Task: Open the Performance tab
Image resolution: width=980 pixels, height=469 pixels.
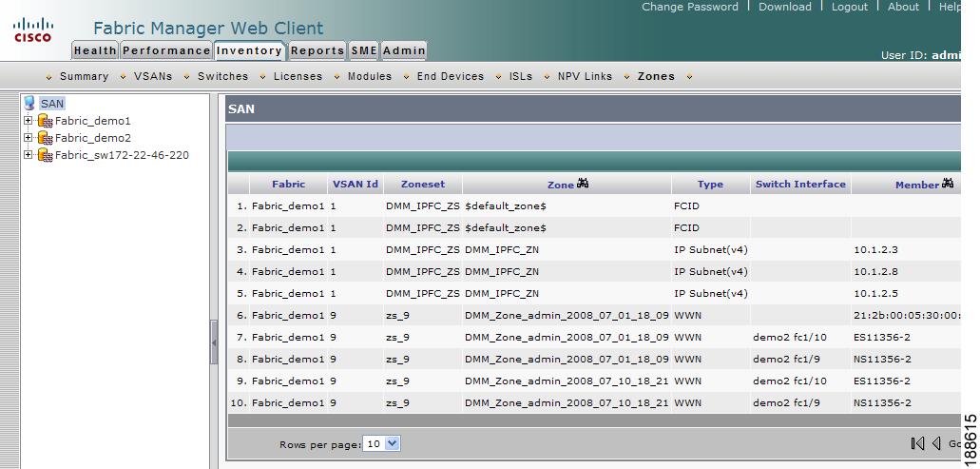Action: point(166,50)
